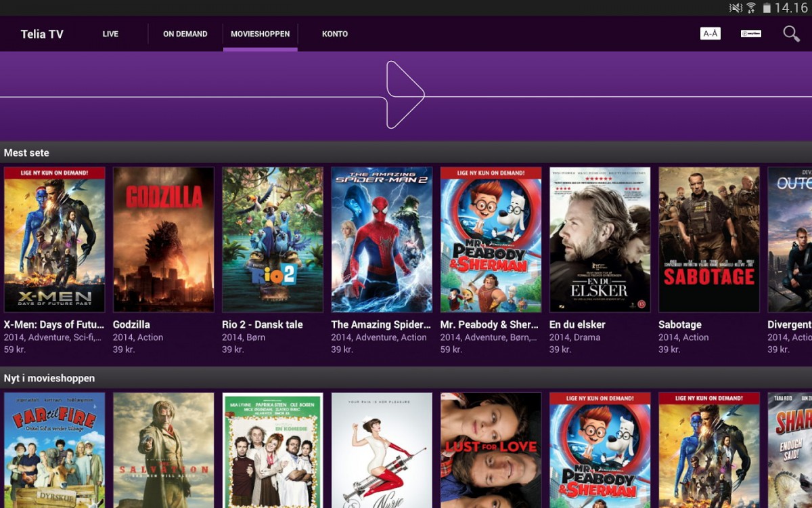Tap the Wi-Fi status icon
This screenshot has width=812, height=508.
click(x=751, y=8)
